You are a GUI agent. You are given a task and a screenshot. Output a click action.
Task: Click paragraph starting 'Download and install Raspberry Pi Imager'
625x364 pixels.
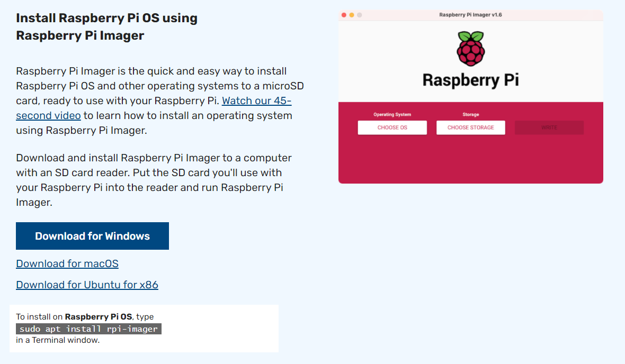click(154, 180)
